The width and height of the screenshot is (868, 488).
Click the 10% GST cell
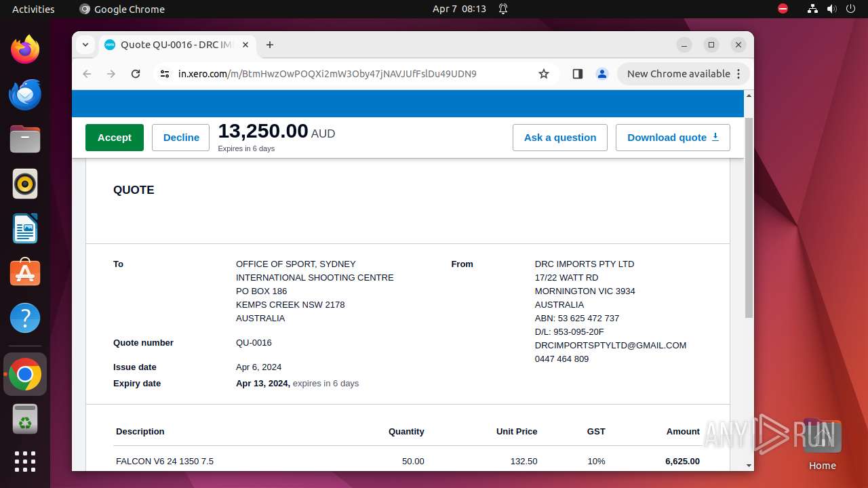pos(596,462)
